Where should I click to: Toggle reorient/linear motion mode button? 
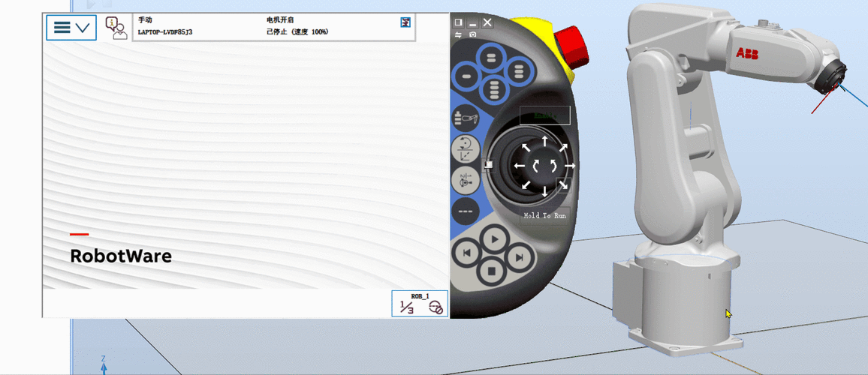point(465,149)
